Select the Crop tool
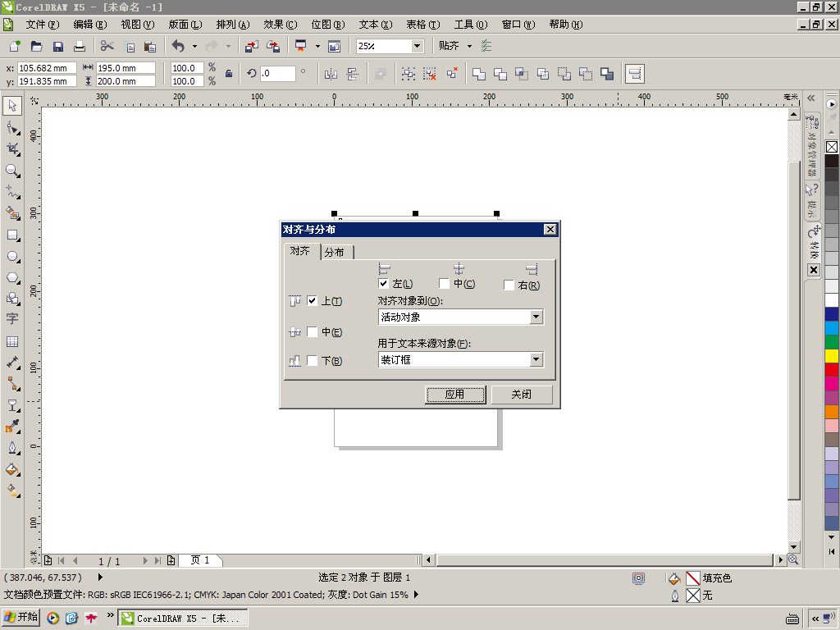The width and height of the screenshot is (840, 630). 12,149
